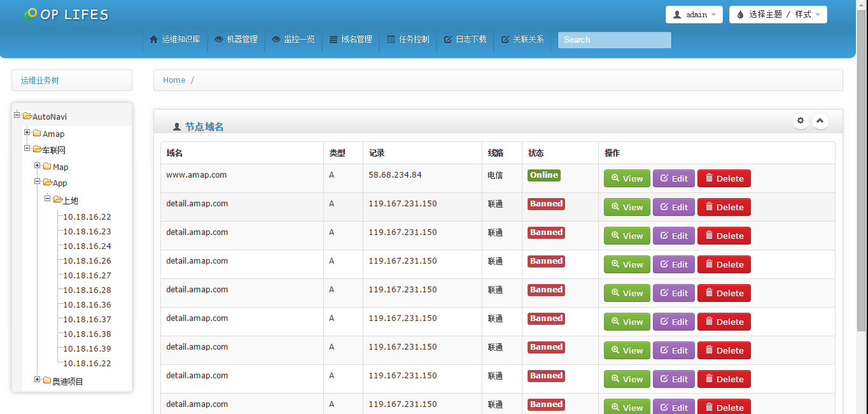The image size is (868, 414).
Task: Open 日志下载 menu item
Action: (465, 39)
